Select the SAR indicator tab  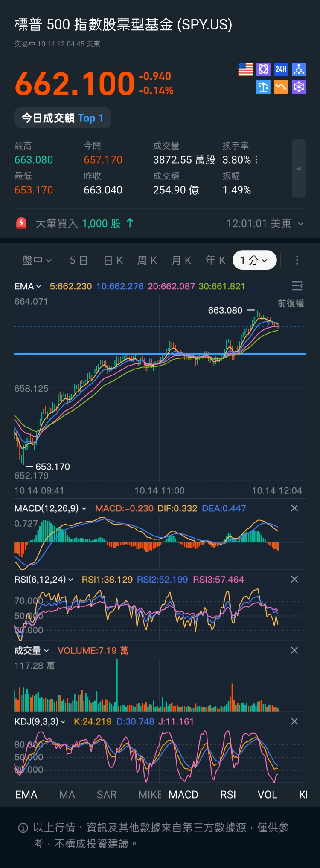[x=107, y=795]
